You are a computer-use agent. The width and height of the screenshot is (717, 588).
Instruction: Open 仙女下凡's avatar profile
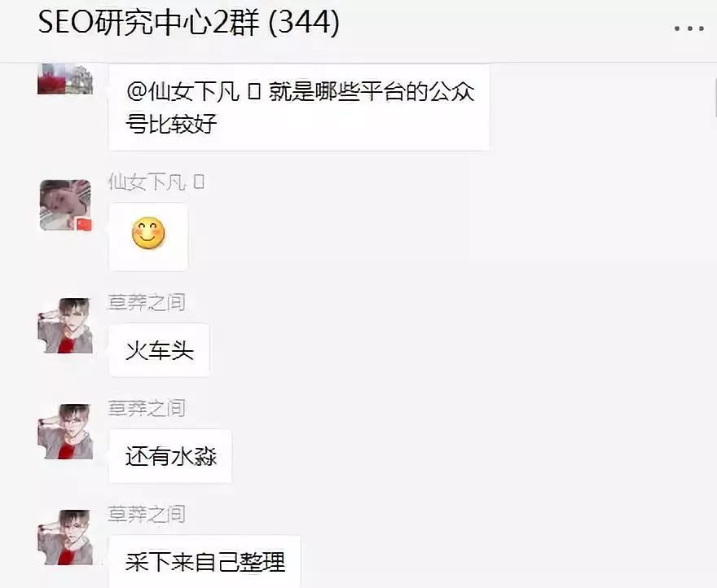65,205
